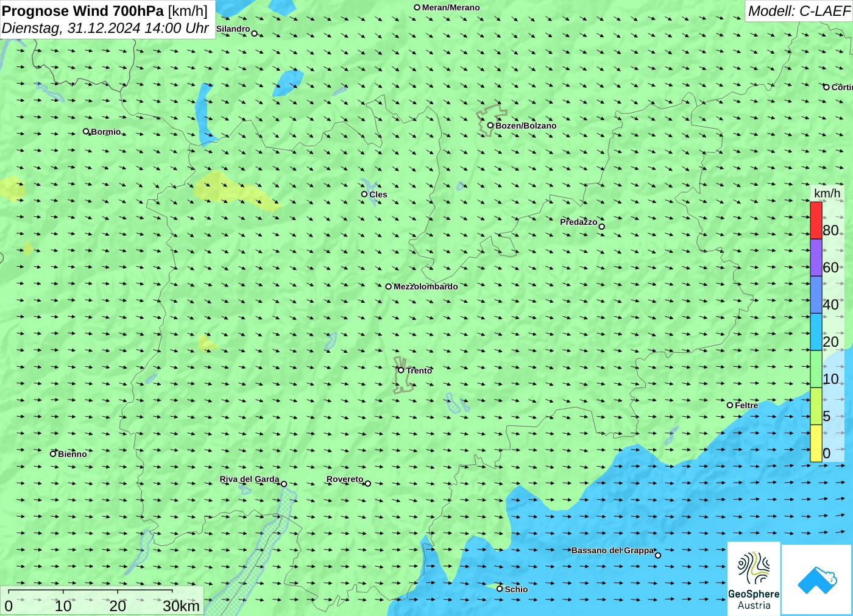Select the Predazzo marker circle
The height and width of the screenshot is (616, 853).
(602, 227)
